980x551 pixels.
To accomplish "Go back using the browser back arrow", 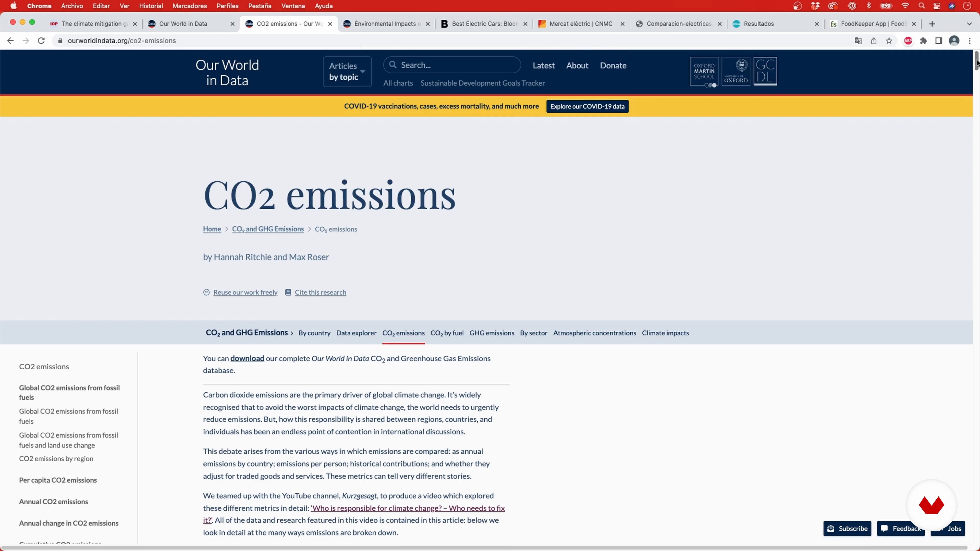I will (x=10, y=41).
